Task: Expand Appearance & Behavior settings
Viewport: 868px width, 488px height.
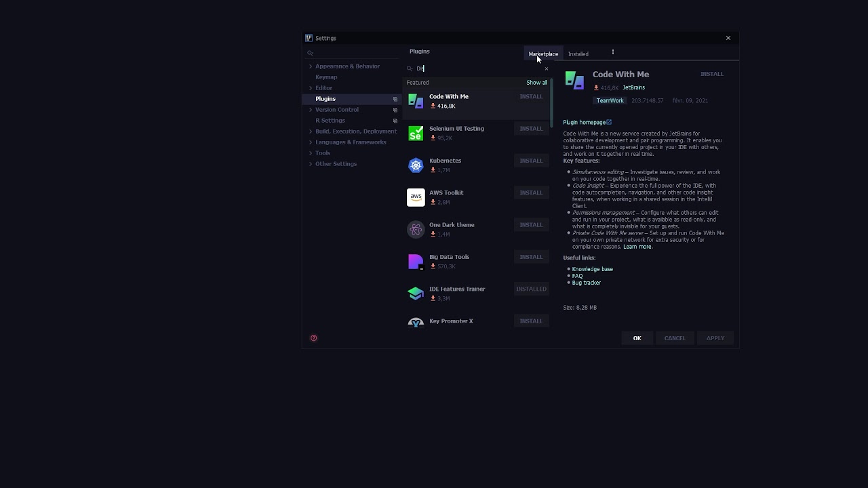Action: click(x=311, y=66)
